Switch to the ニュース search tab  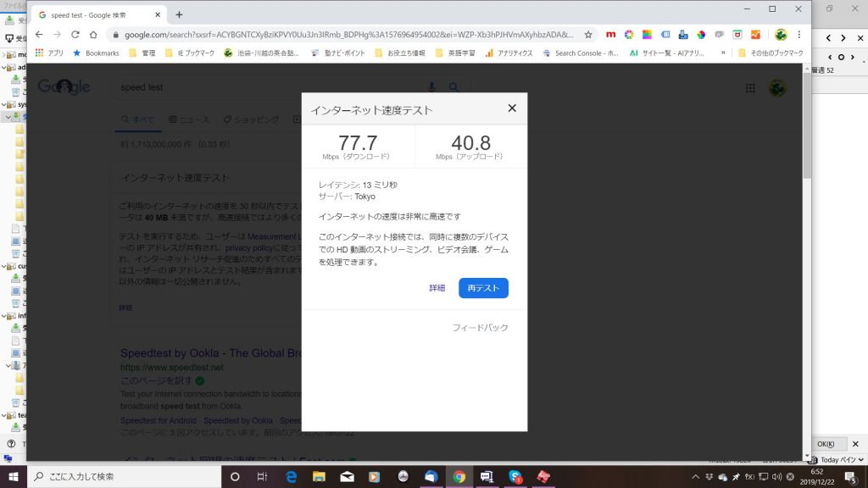(188, 119)
